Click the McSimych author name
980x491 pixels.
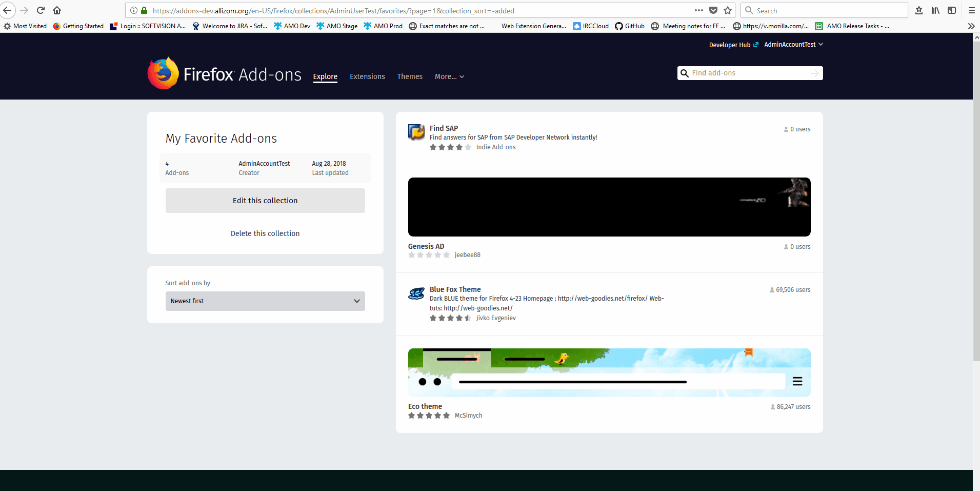pos(468,416)
